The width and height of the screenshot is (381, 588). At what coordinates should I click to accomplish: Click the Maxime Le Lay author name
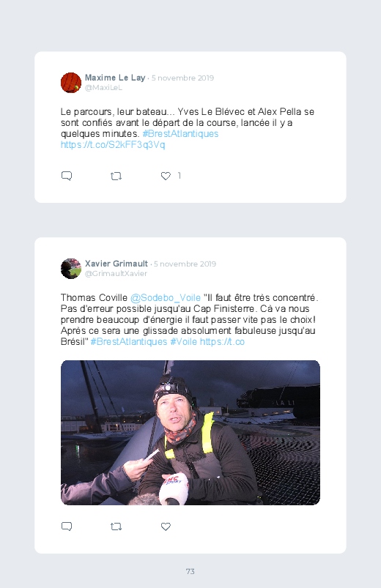(115, 78)
